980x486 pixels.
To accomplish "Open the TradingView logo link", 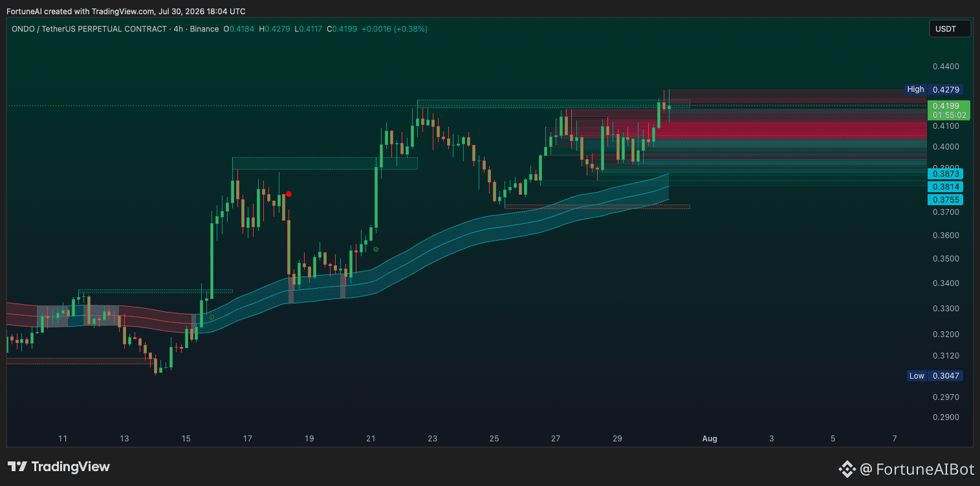I will [x=59, y=467].
